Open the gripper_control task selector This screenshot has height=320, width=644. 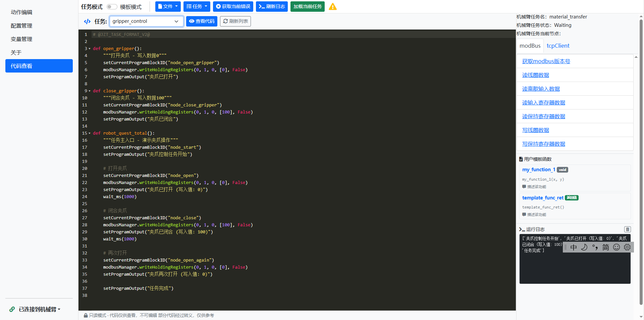point(146,21)
